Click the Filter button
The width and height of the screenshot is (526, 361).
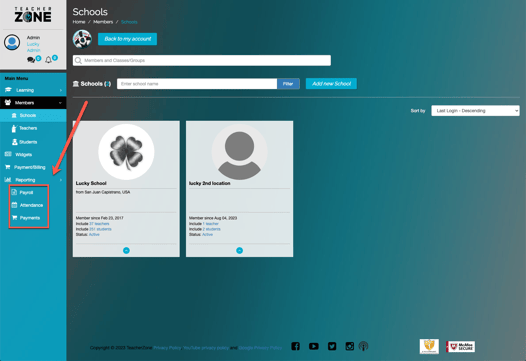pos(288,84)
